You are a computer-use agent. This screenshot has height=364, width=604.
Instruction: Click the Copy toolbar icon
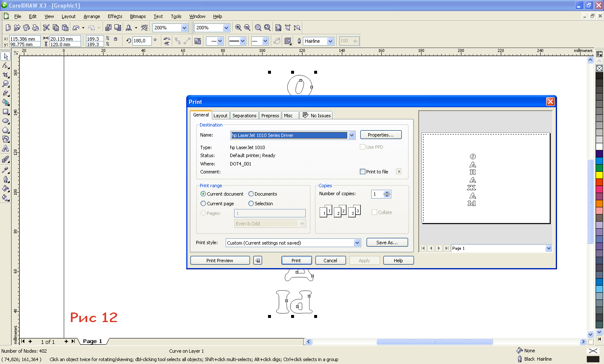tap(55, 28)
